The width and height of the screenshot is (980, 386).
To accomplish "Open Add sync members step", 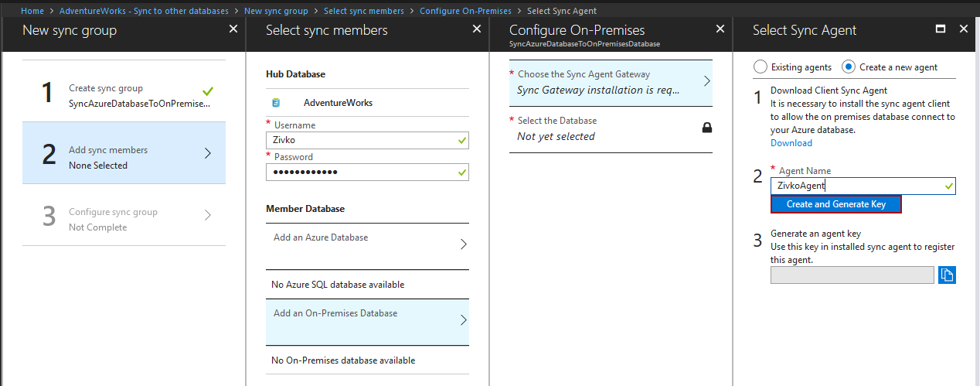I will (x=124, y=153).
